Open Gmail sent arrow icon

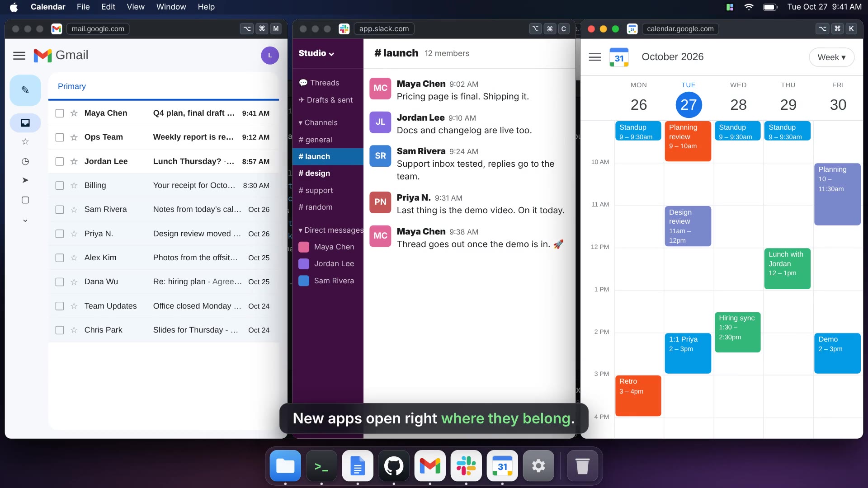(x=25, y=180)
